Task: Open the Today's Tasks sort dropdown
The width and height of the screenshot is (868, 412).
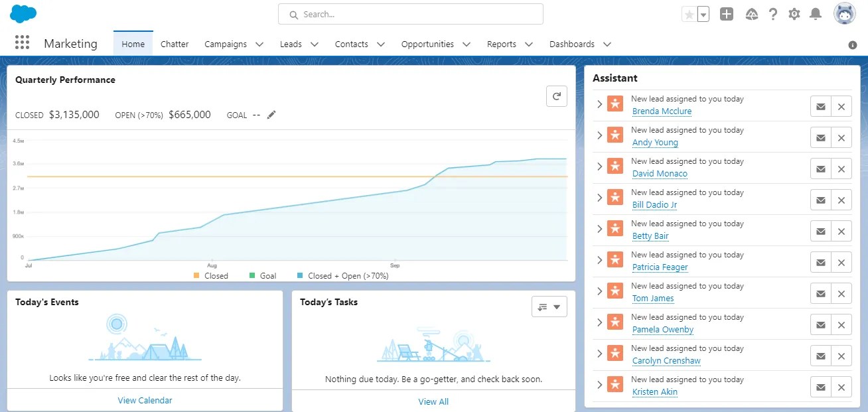Action: pyautogui.click(x=549, y=306)
